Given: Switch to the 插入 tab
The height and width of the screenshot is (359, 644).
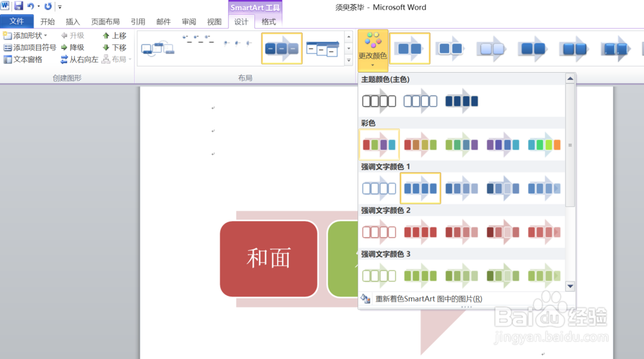Looking at the screenshot, I should (73, 22).
